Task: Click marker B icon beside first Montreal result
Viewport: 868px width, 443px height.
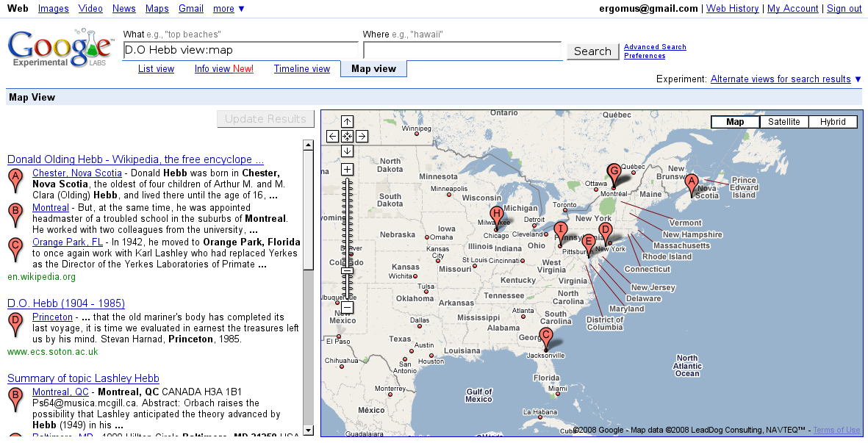Action: pyautogui.click(x=15, y=215)
